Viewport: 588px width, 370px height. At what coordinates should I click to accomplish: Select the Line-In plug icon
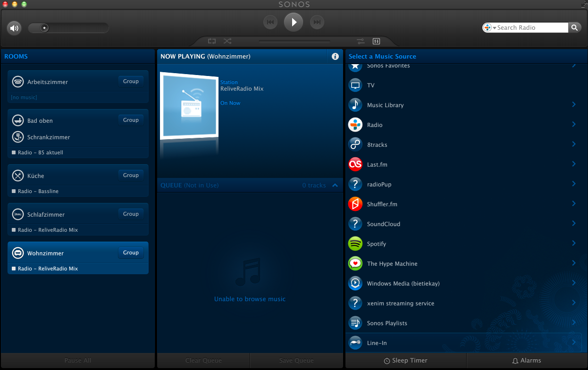[x=355, y=343]
